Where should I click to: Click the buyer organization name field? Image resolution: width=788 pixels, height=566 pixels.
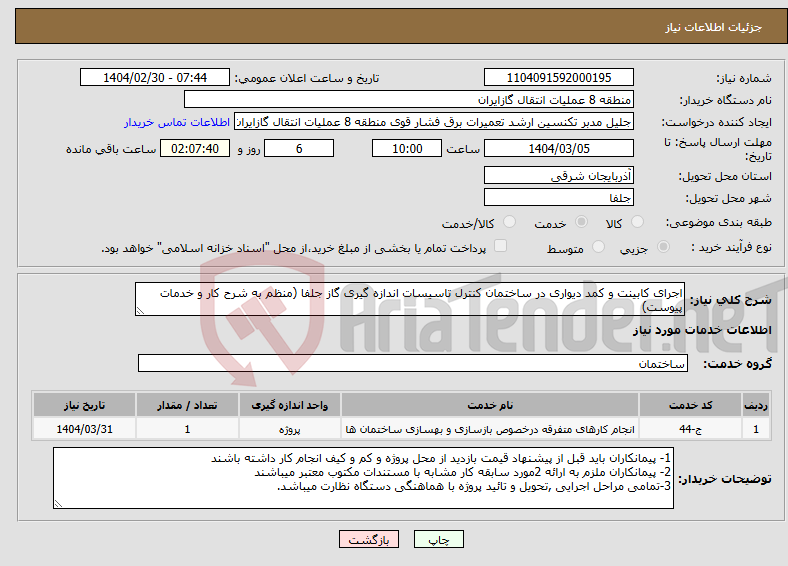[x=409, y=100]
